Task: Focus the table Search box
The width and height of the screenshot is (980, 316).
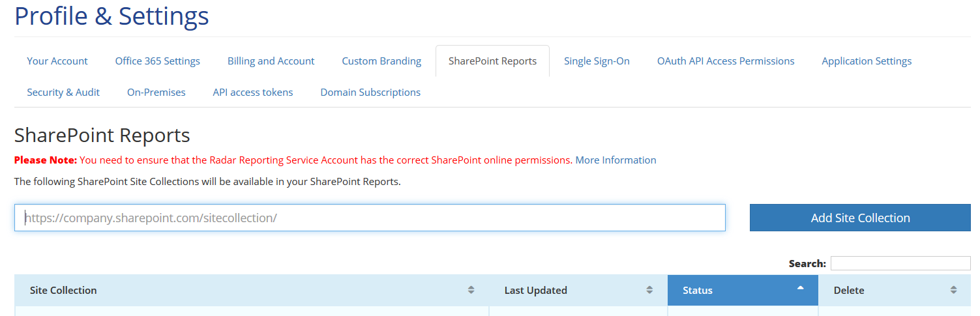Action: coord(900,263)
